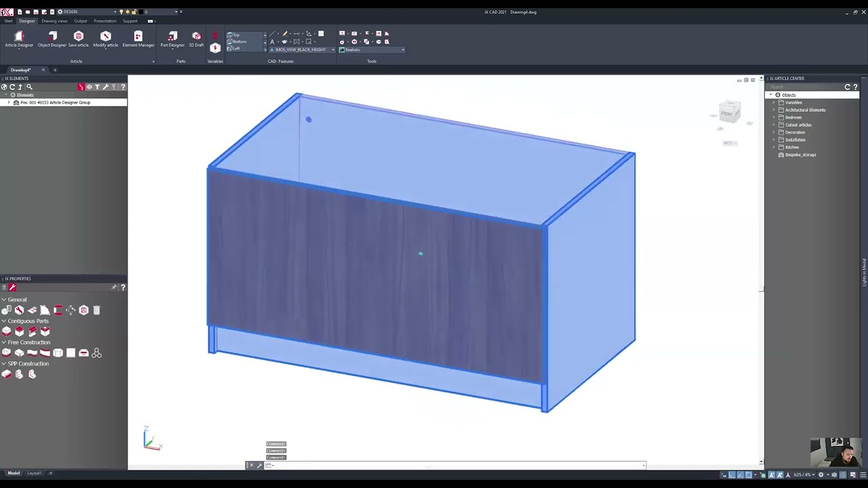The width and height of the screenshot is (868, 488).
Task: Click the move arrows icon in General section
Action: pyautogui.click(x=71, y=310)
